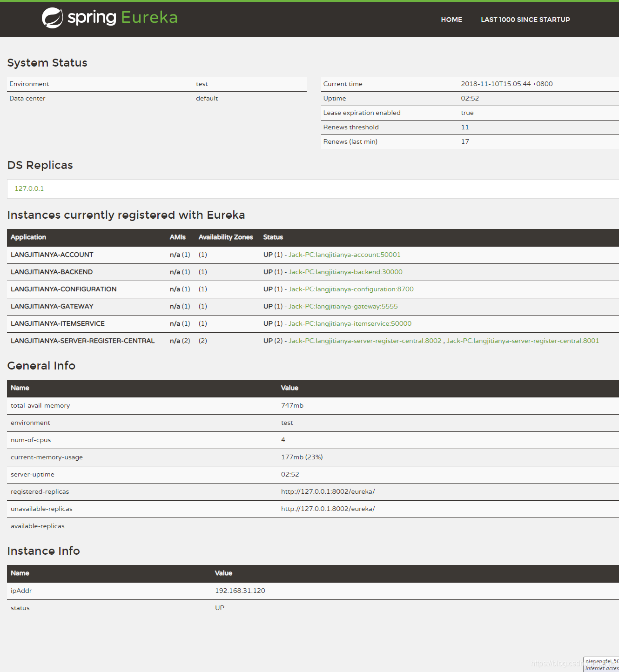The width and height of the screenshot is (619, 672).
Task: Click the DS Replicas heading
Action: coord(40,165)
